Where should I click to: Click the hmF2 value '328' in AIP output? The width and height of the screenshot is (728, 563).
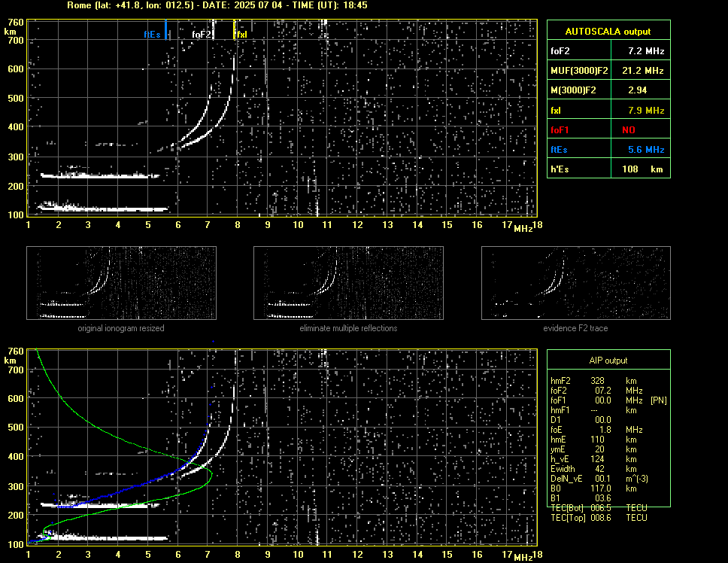point(598,381)
